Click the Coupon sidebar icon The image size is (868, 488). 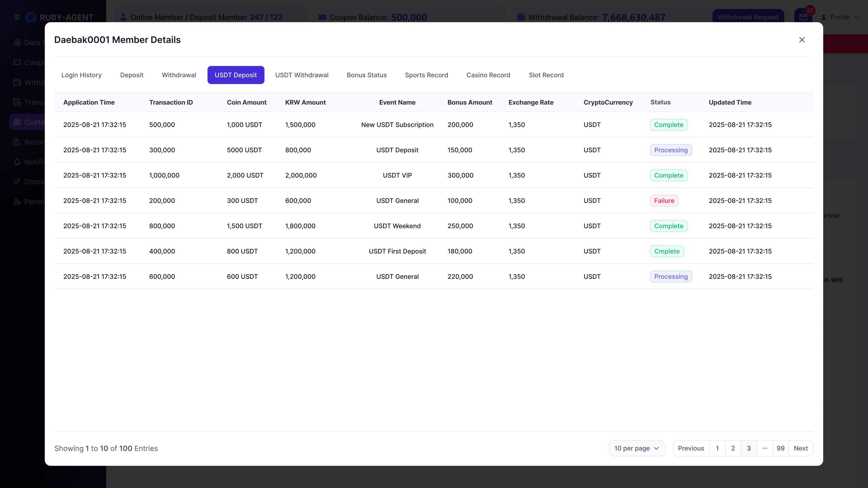[17, 62]
